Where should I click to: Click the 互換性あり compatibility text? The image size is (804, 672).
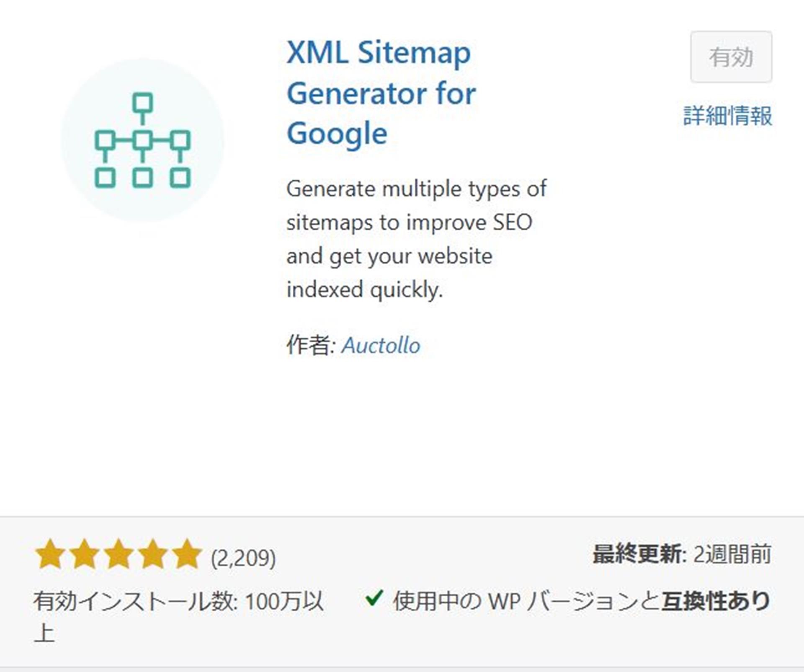tap(716, 601)
